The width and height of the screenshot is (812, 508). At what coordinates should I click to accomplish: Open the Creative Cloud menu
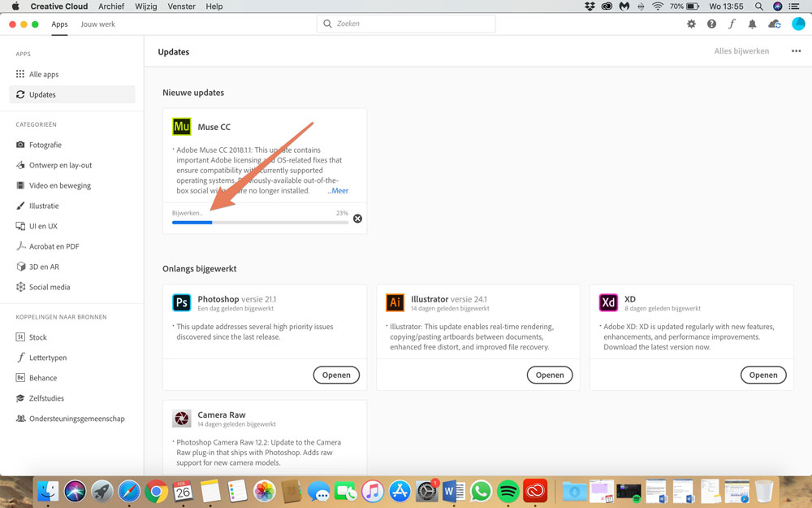coord(59,7)
